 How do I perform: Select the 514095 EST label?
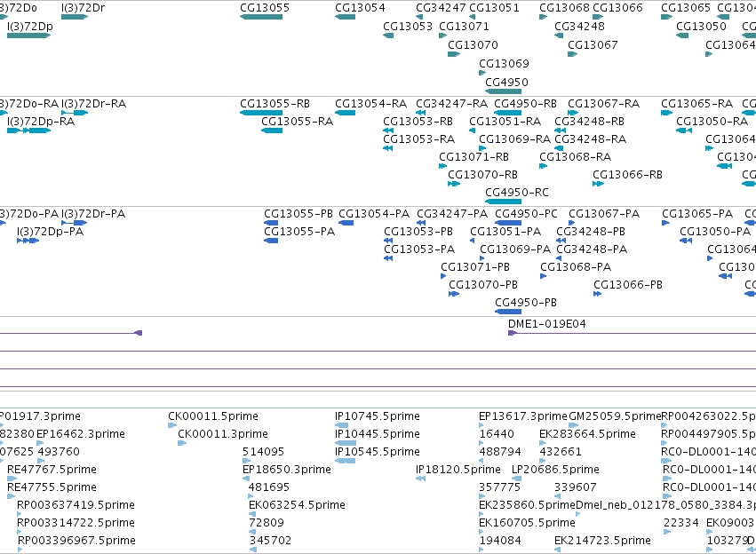coord(263,452)
